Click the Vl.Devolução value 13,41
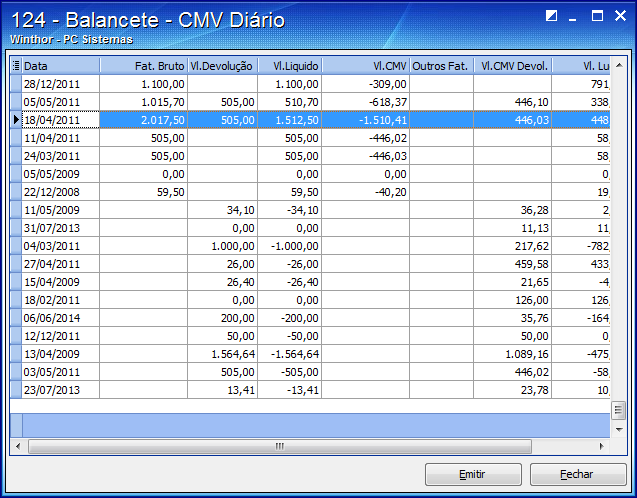This screenshot has width=637, height=498. coord(241,390)
